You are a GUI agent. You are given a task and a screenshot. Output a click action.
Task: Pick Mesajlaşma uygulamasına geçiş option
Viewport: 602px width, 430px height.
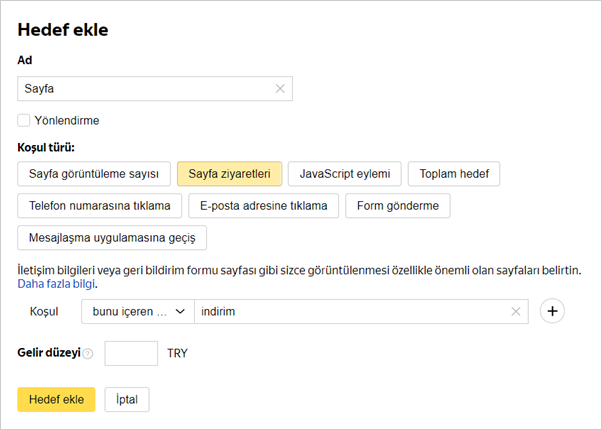tap(111, 238)
